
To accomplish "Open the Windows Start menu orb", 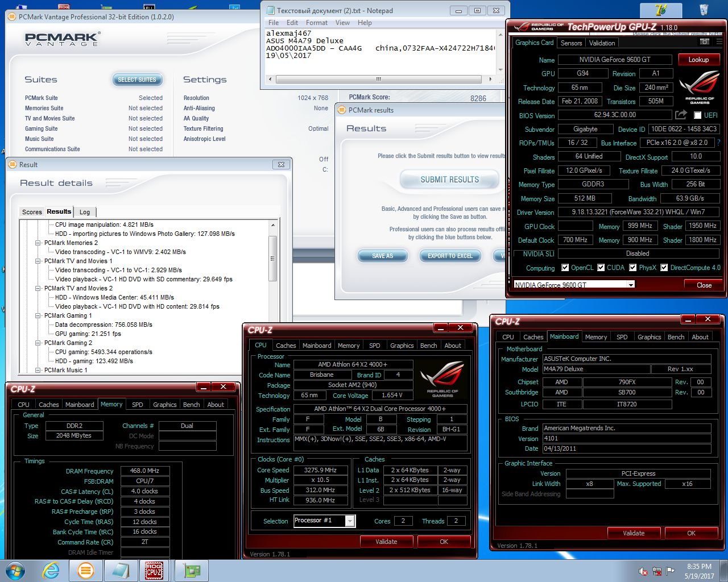I will coord(15,571).
